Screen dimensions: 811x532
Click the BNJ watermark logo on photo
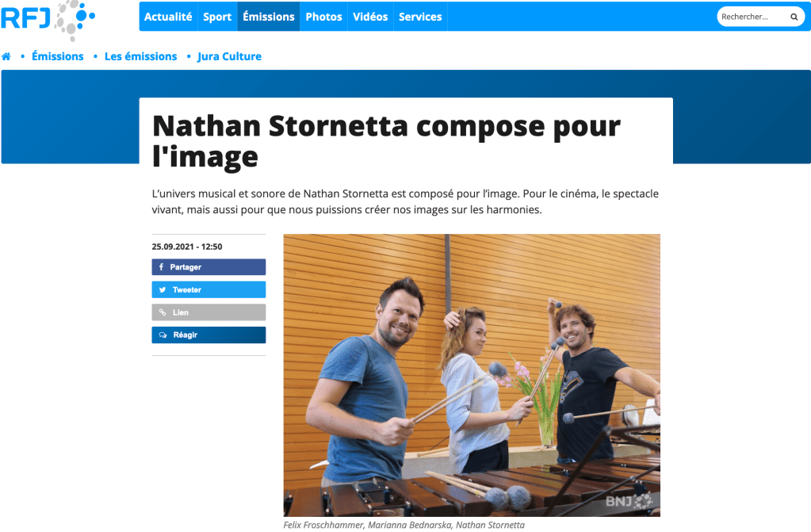pyautogui.click(x=629, y=501)
